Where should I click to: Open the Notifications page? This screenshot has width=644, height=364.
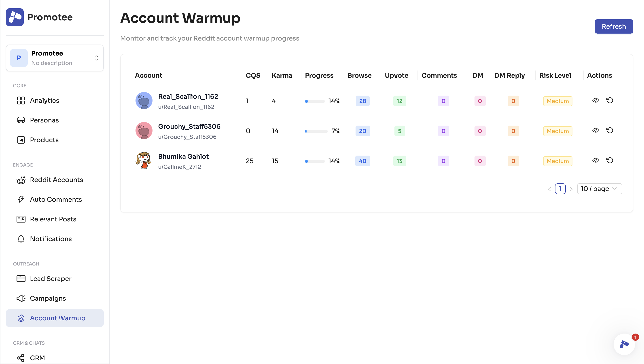coord(55,239)
